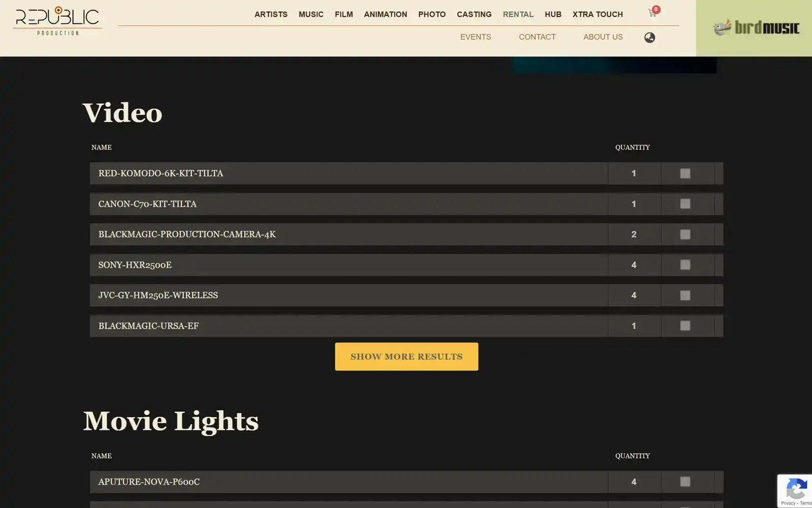Viewport: 812px width, 508px height.
Task: Open the ANIMATION menu item
Action: point(385,14)
